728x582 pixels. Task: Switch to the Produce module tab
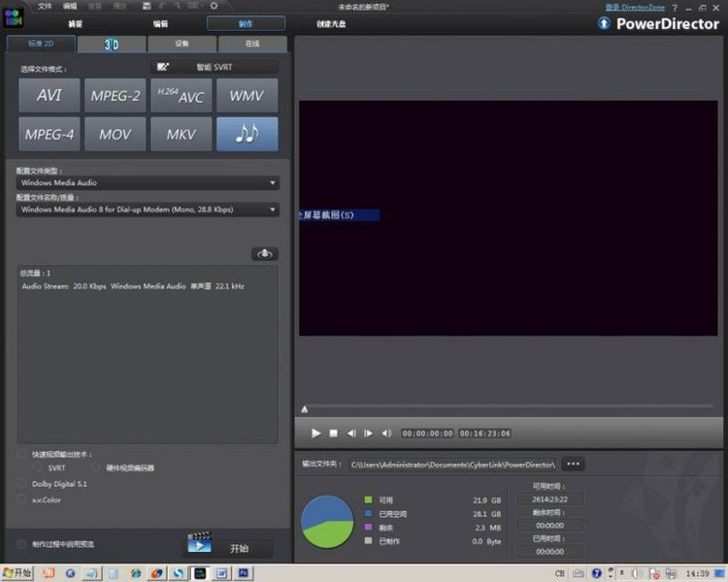click(246, 23)
